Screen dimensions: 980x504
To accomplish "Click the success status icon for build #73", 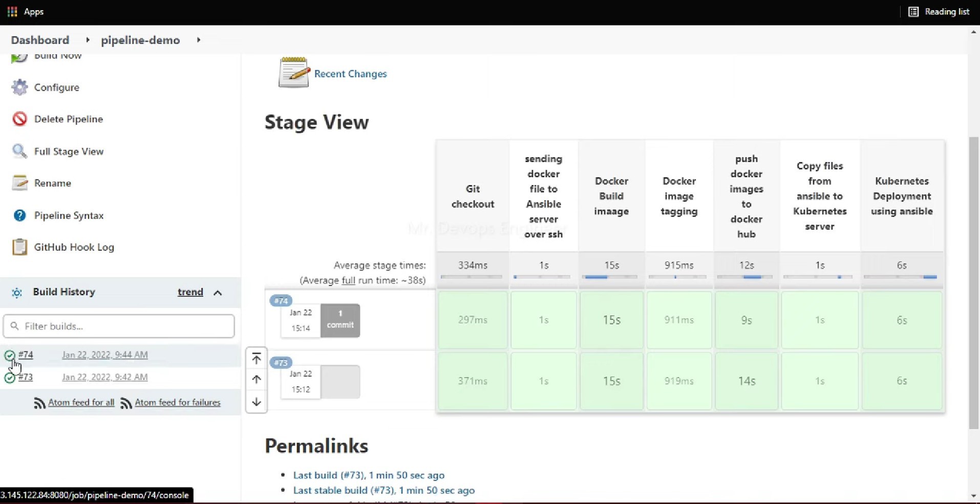I will (x=10, y=378).
